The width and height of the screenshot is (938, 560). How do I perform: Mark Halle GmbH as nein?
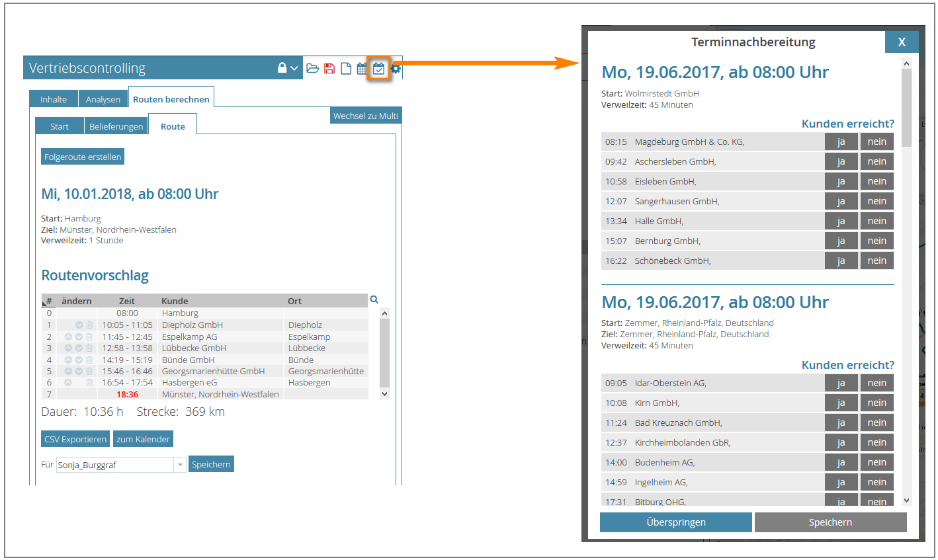(877, 221)
